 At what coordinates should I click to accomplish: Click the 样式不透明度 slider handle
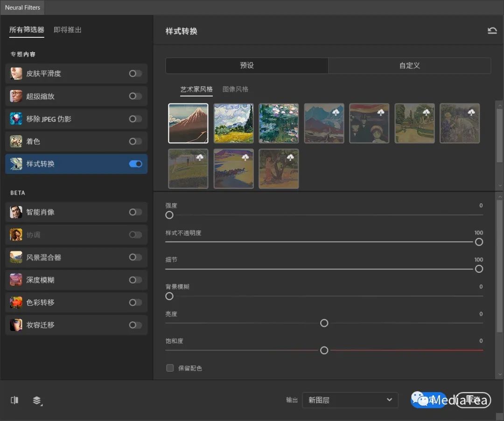tap(479, 242)
